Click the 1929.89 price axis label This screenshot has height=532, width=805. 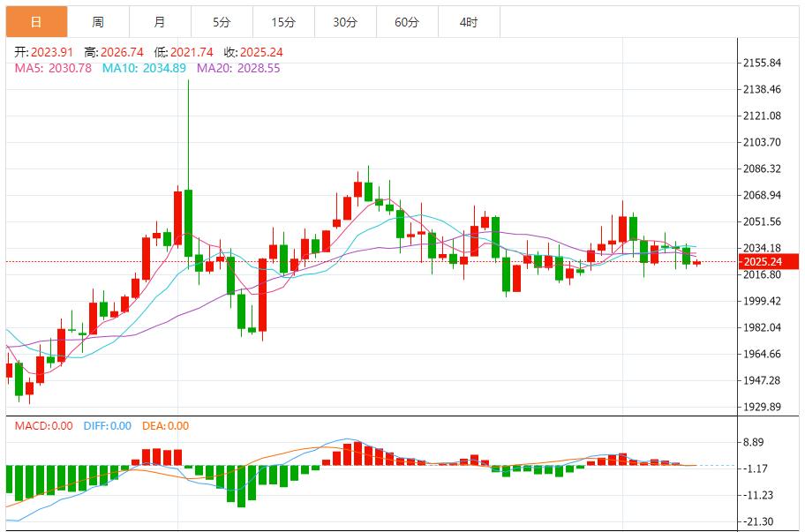[763, 407]
